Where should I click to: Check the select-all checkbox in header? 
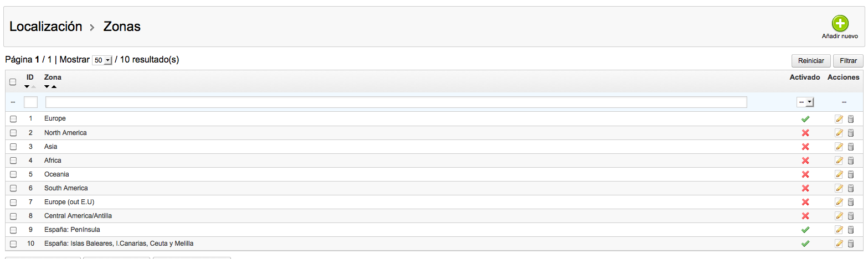pyautogui.click(x=13, y=82)
